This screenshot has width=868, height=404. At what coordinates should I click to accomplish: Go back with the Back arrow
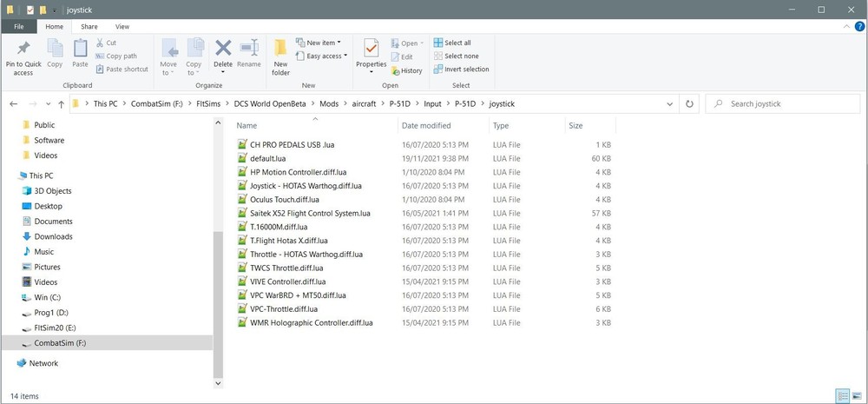tap(14, 103)
